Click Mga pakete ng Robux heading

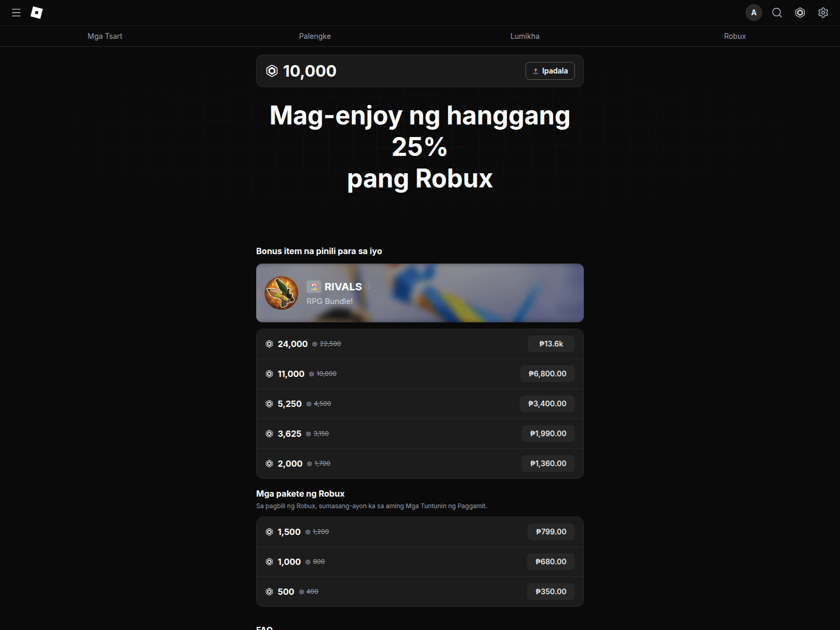click(x=300, y=493)
